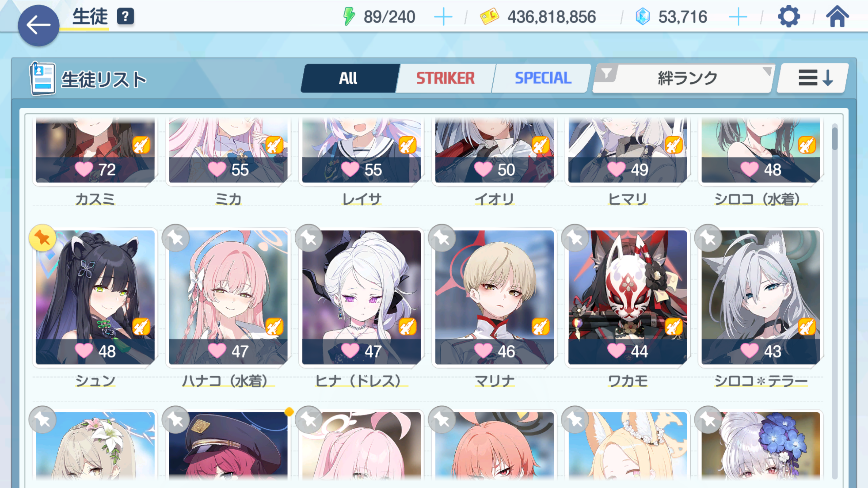
Task: Switch to the STRIKER tab
Action: coord(445,78)
